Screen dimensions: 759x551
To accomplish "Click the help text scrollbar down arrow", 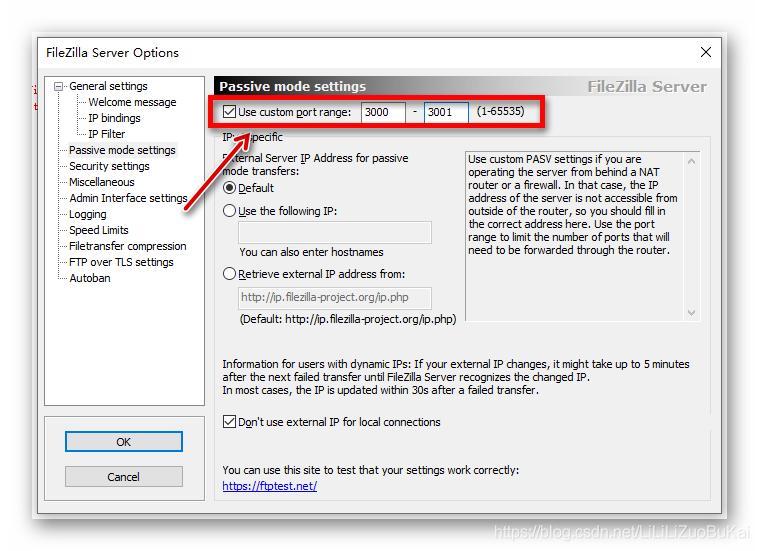I will (692, 313).
